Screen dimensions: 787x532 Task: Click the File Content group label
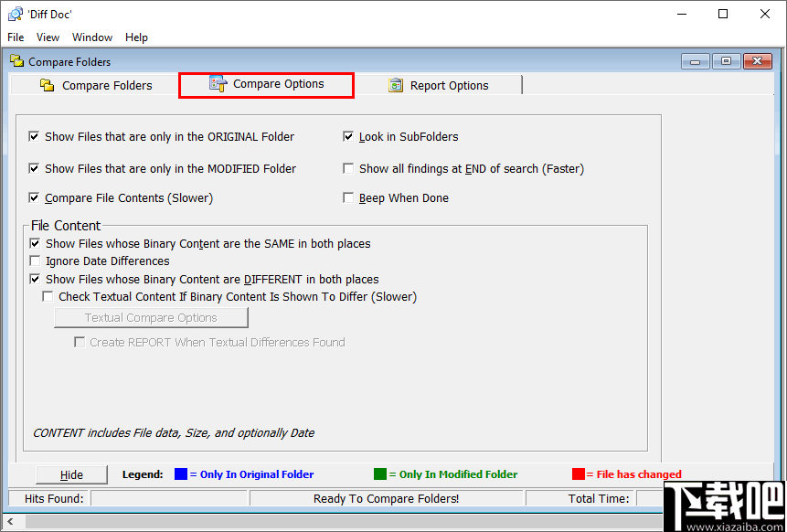66,226
